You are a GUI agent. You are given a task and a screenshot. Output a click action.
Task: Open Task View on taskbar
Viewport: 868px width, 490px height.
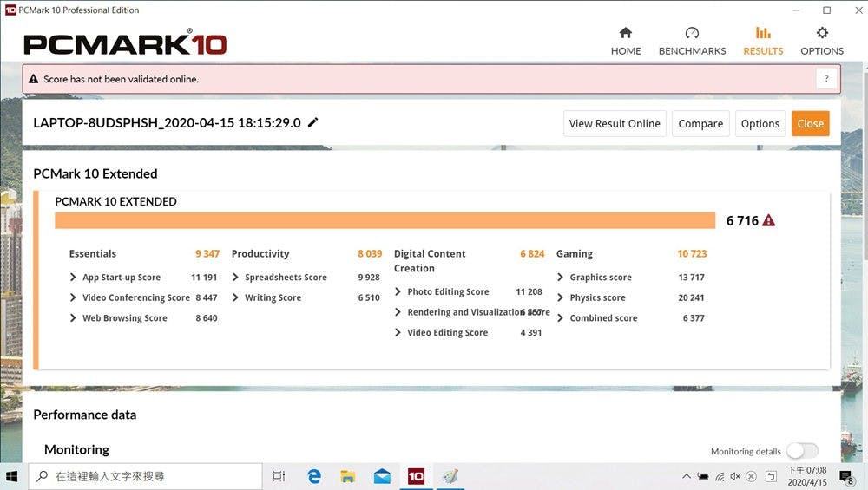pyautogui.click(x=279, y=476)
